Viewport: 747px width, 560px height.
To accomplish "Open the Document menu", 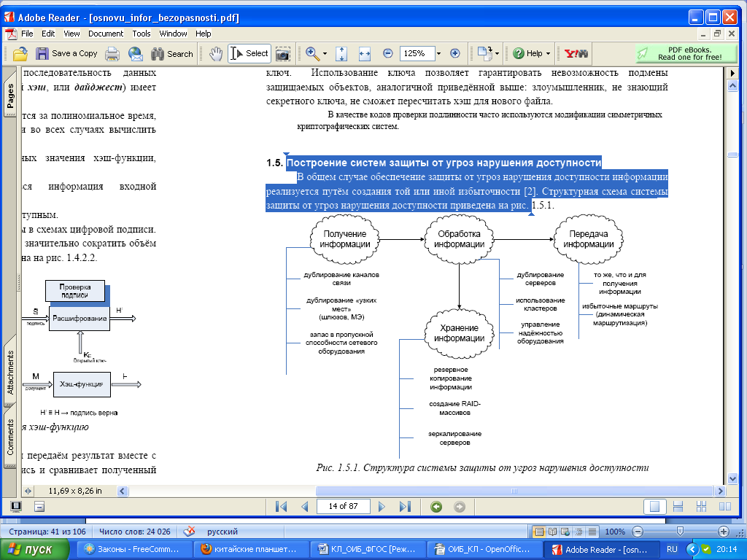I will [106, 34].
